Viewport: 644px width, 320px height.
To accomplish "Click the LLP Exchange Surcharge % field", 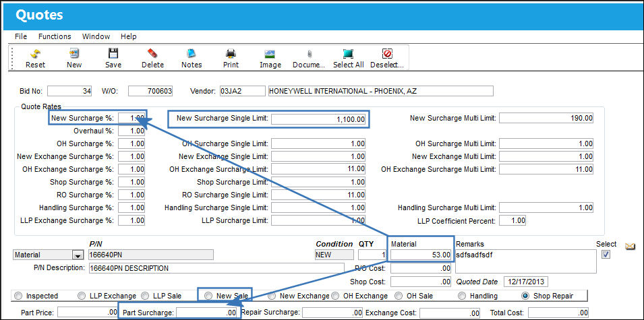I will (x=131, y=220).
